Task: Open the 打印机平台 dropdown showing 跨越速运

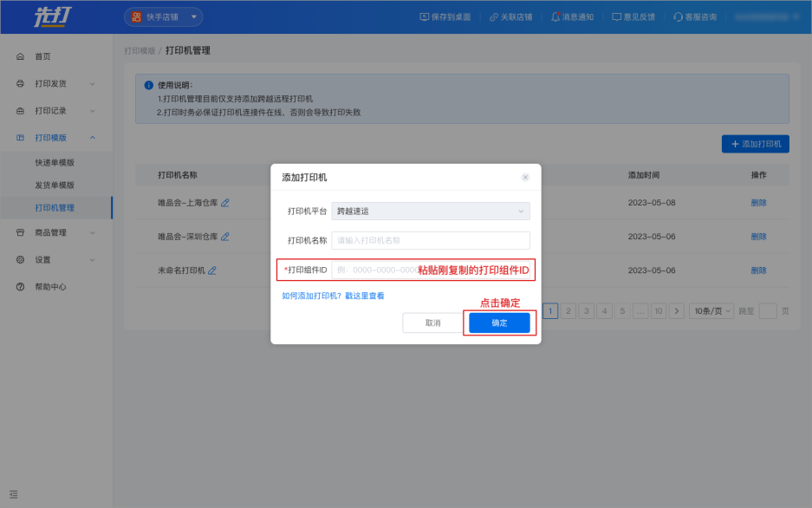Action: click(431, 211)
